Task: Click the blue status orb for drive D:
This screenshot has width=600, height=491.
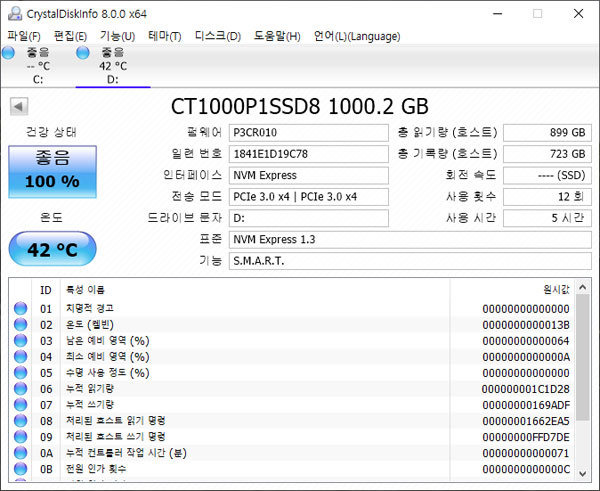Action: click(x=83, y=52)
